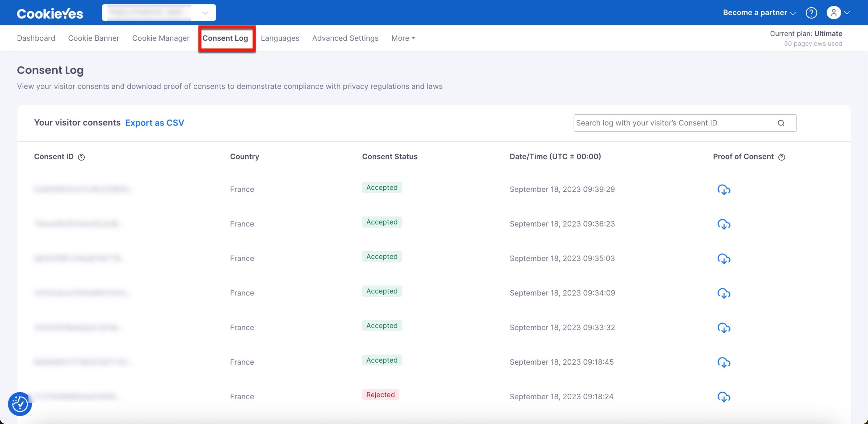
Task: Click the search magnifier icon in the log search
Action: click(x=782, y=123)
